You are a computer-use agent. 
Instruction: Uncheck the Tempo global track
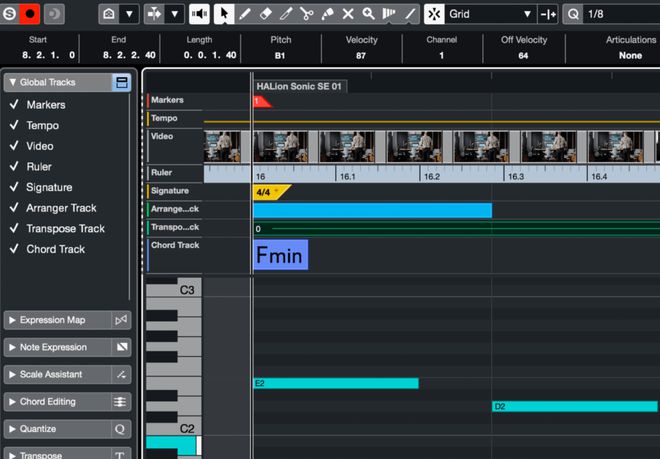pyautogui.click(x=14, y=126)
